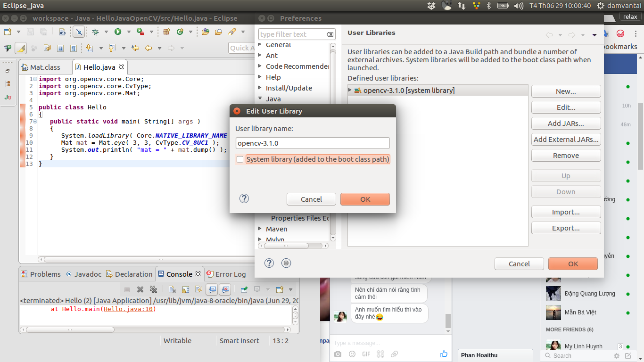Open the Debug configurations dropdown arrow
This screenshot has height=362, width=644.
pyautogui.click(x=106, y=32)
